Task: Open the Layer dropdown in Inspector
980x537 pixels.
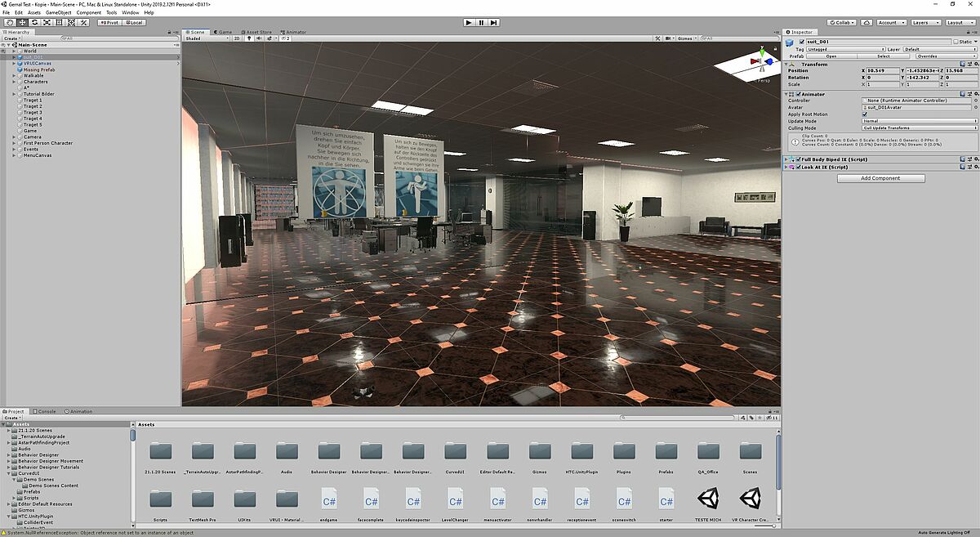Action: [938, 49]
